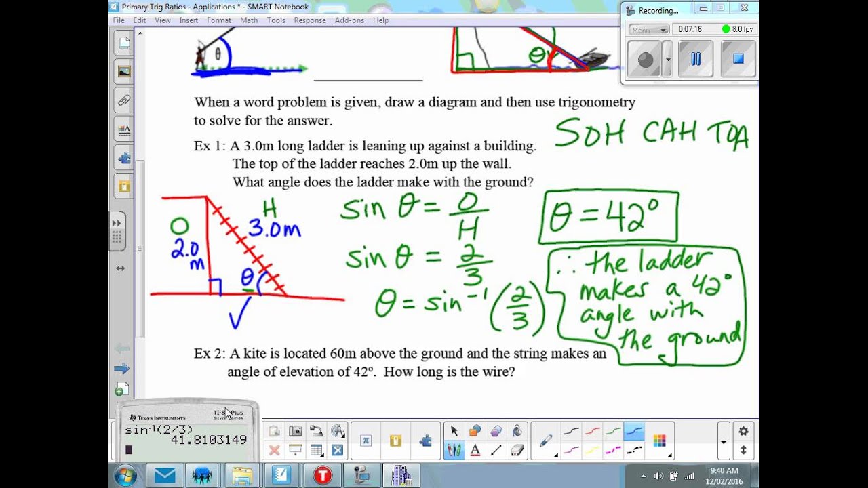Select the Pens tool
This screenshot has height=488, width=868.
[454, 450]
